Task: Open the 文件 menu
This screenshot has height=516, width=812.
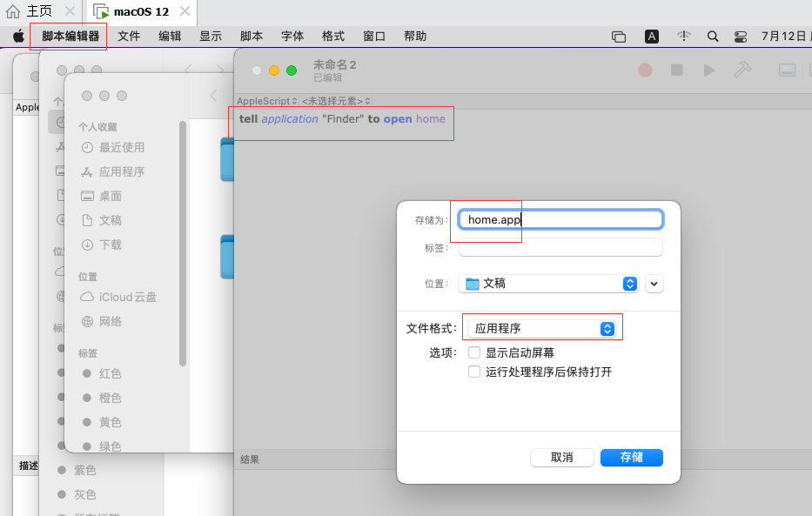Action: 129,37
